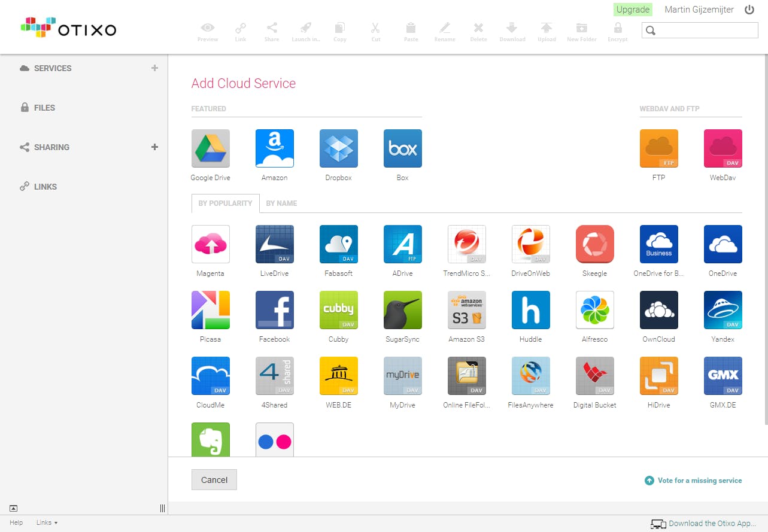This screenshot has width=768, height=532.
Task: Switch to the By Popularity tab
Action: click(x=225, y=203)
